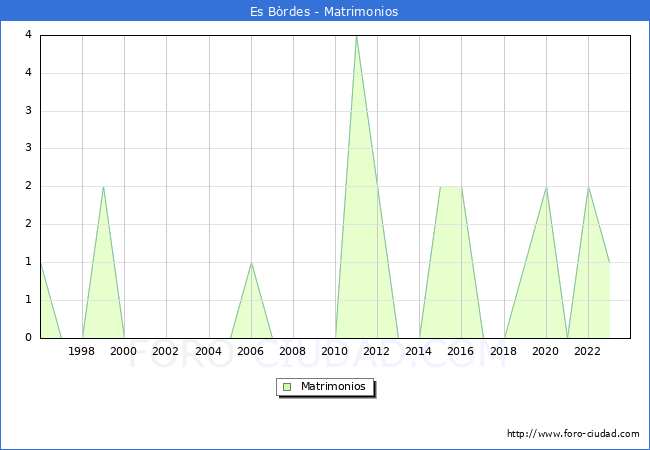Click the 2020 peak data point
The image size is (650, 450).
[546, 187]
